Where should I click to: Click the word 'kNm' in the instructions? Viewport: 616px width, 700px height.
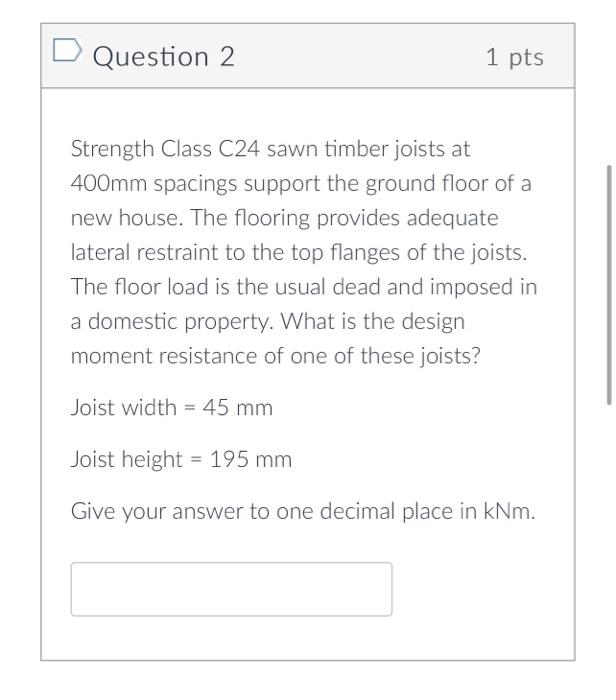coord(508,511)
